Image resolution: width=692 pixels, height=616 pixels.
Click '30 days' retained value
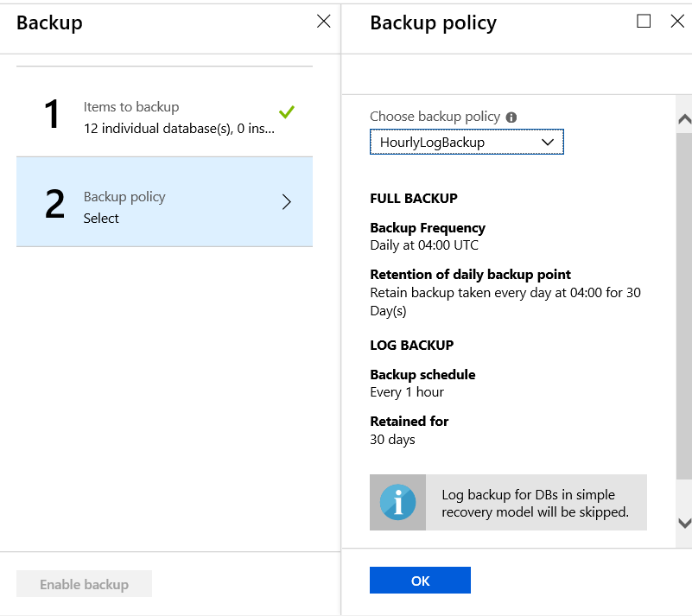[x=392, y=440]
